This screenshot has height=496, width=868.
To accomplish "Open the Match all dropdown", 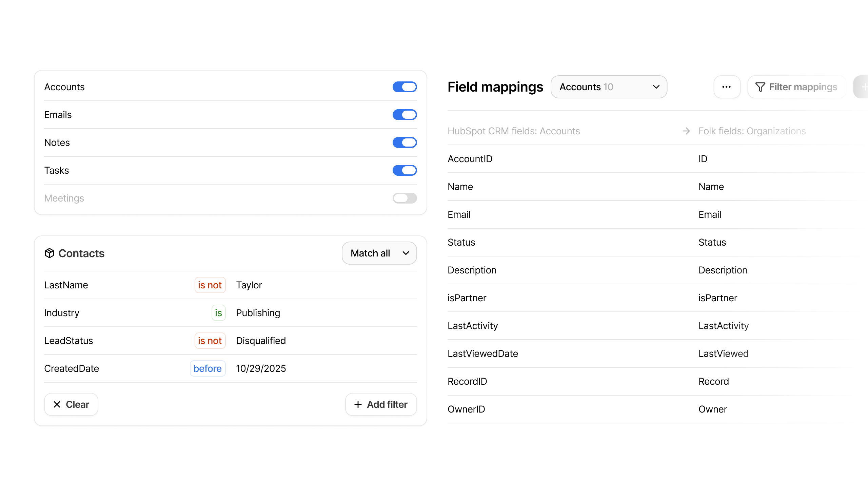I will pyautogui.click(x=379, y=253).
